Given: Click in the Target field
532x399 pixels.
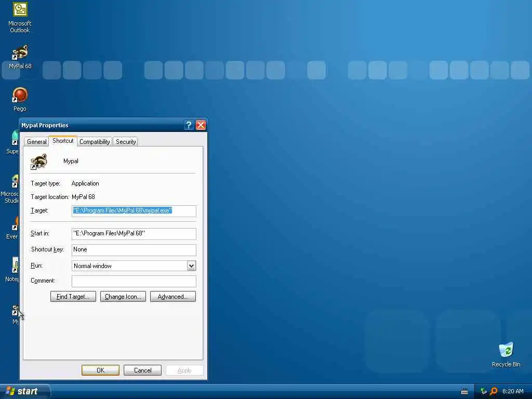Looking at the screenshot, I should pyautogui.click(x=134, y=211).
